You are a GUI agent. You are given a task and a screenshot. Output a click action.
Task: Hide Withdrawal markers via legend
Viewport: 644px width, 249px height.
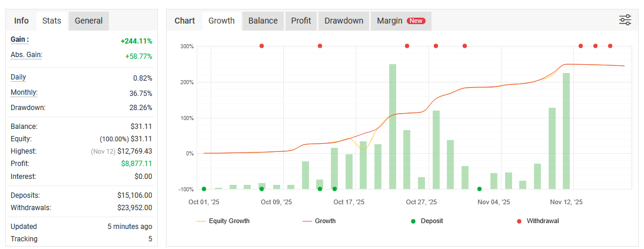(538, 221)
